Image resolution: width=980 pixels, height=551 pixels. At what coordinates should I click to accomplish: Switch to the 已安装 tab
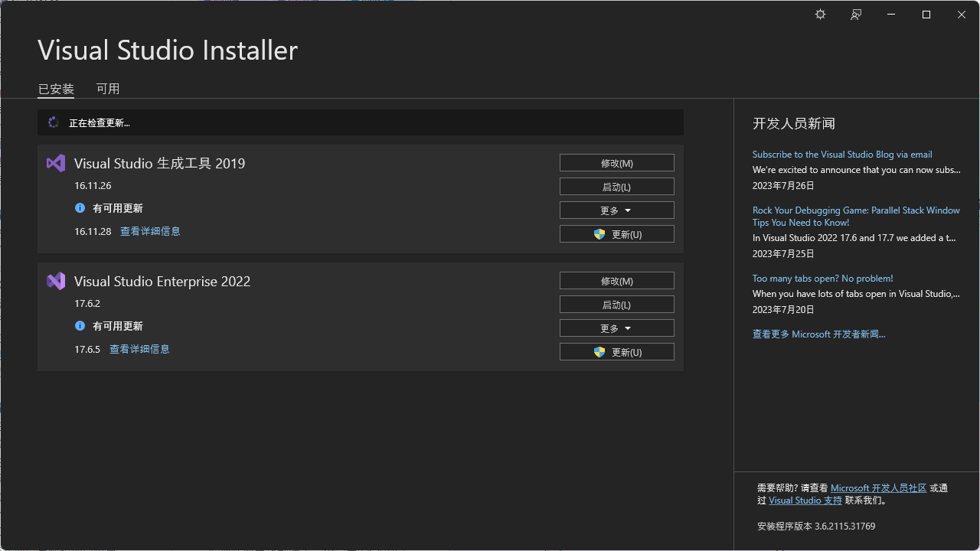[56, 89]
